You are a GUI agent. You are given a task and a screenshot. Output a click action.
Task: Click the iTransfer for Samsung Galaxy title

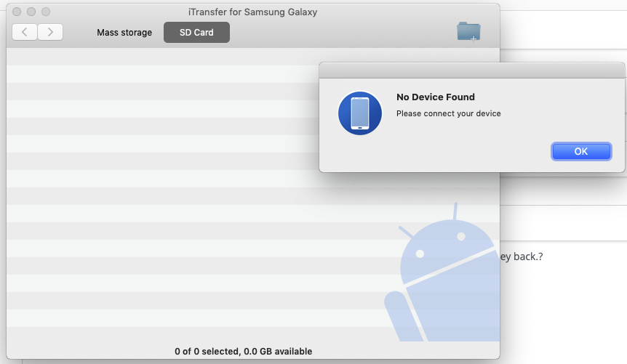click(252, 12)
